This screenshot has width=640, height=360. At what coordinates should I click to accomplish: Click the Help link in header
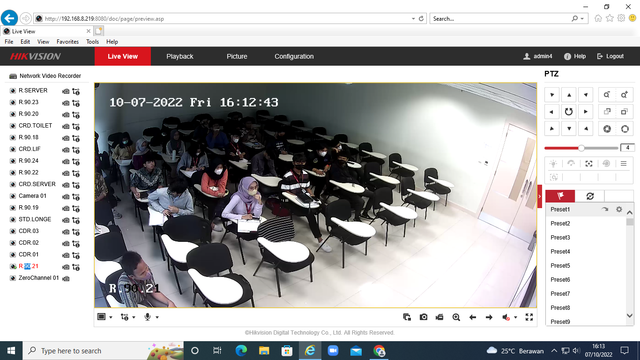[575, 56]
